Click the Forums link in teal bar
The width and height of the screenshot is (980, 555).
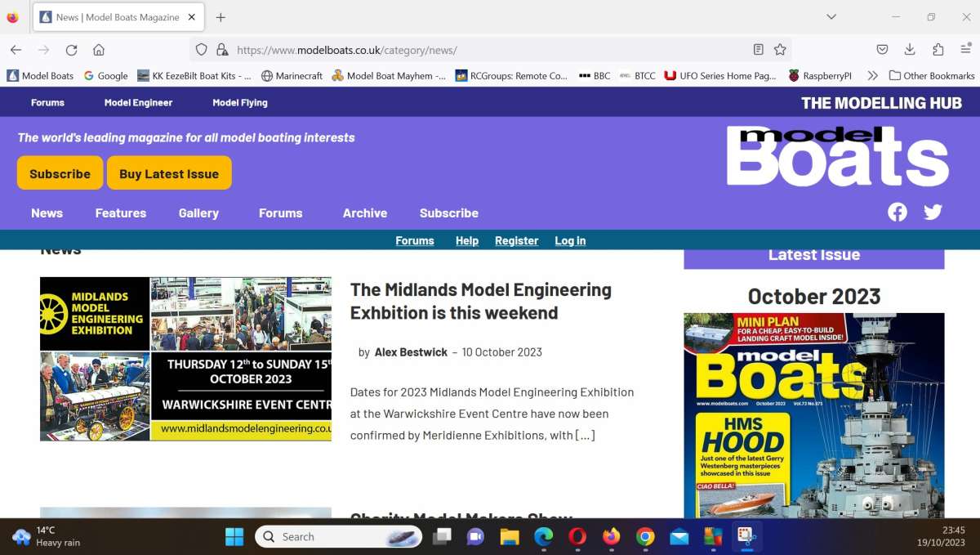pyautogui.click(x=415, y=240)
